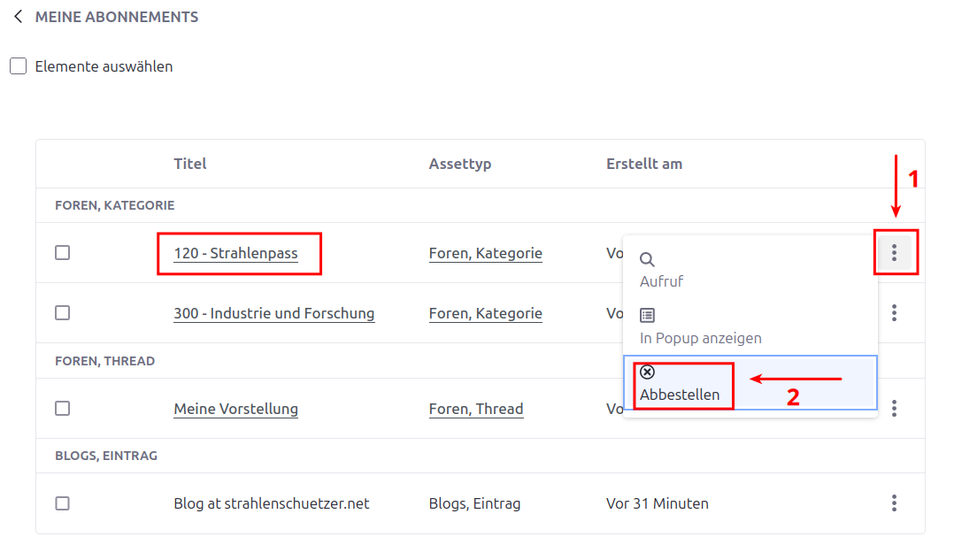Open the 120 - Strahlenpass title link

[x=235, y=254]
